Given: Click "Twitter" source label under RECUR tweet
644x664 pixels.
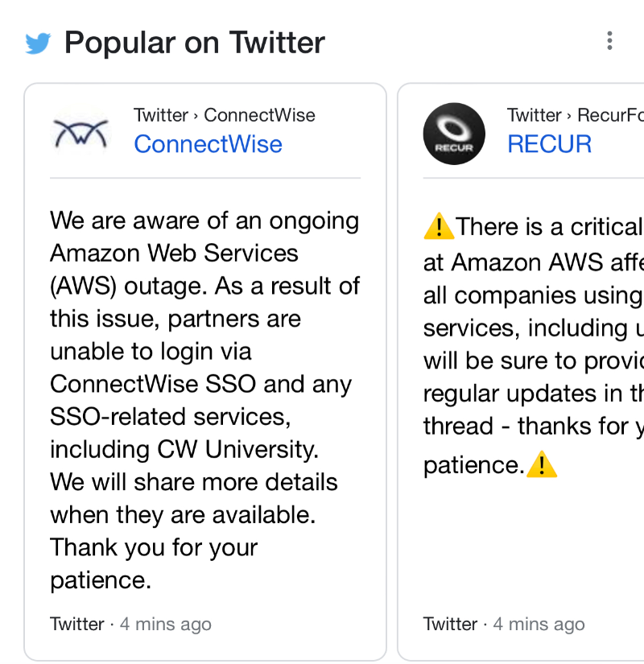Looking at the screenshot, I should [x=450, y=625].
